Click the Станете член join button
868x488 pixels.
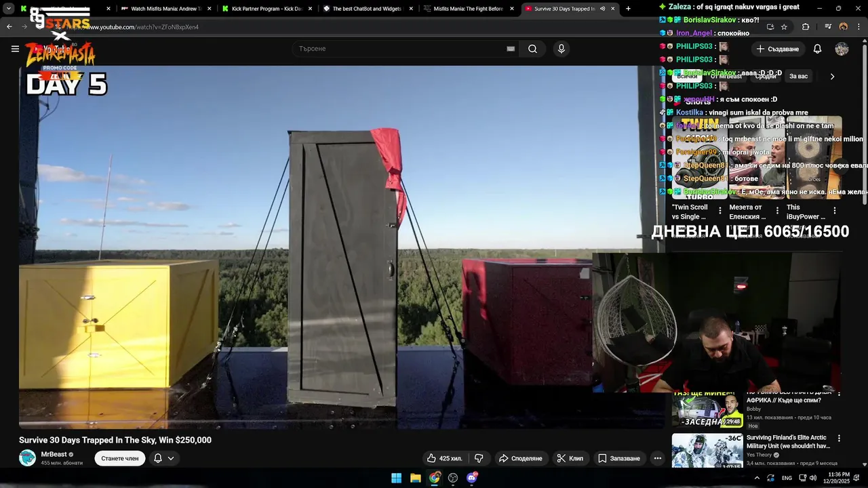click(x=120, y=458)
